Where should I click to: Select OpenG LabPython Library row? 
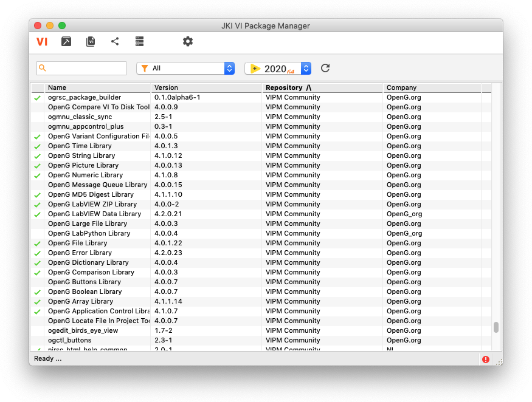click(261, 234)
